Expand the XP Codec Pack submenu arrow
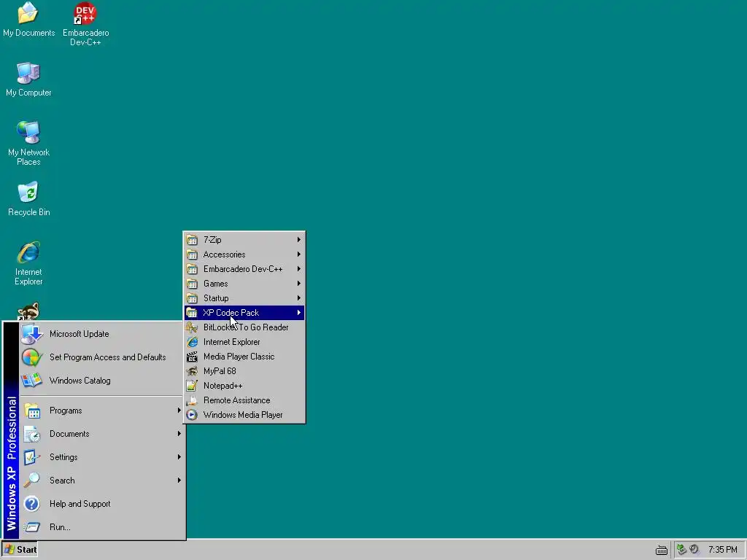Image resolution: width=747 pixels, height=560 pixels. click(298, 313)
